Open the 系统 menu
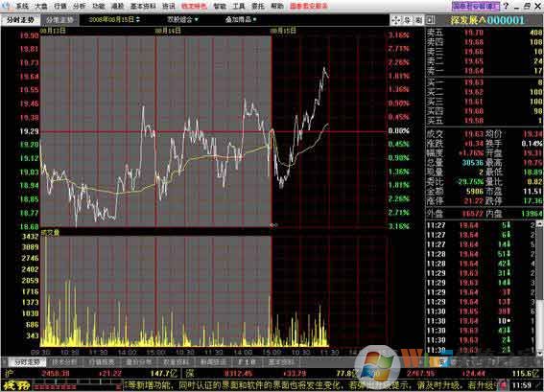544x392 pixels. pyautogui.click(x=22, y=6)
